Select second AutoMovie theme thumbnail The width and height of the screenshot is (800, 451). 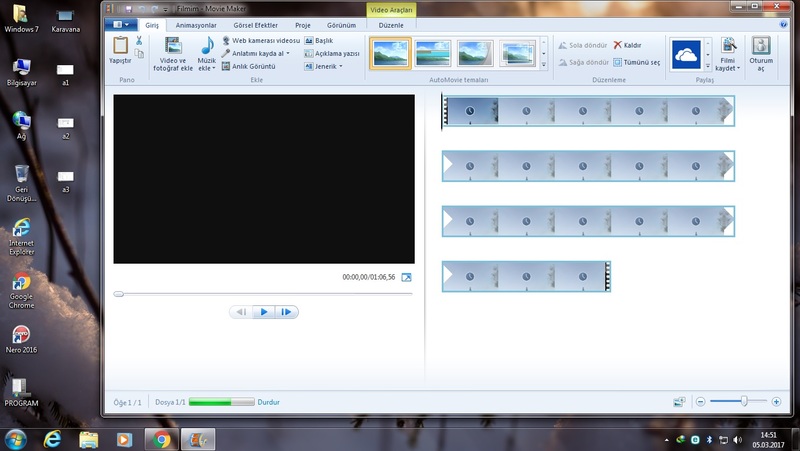[433, 53]
